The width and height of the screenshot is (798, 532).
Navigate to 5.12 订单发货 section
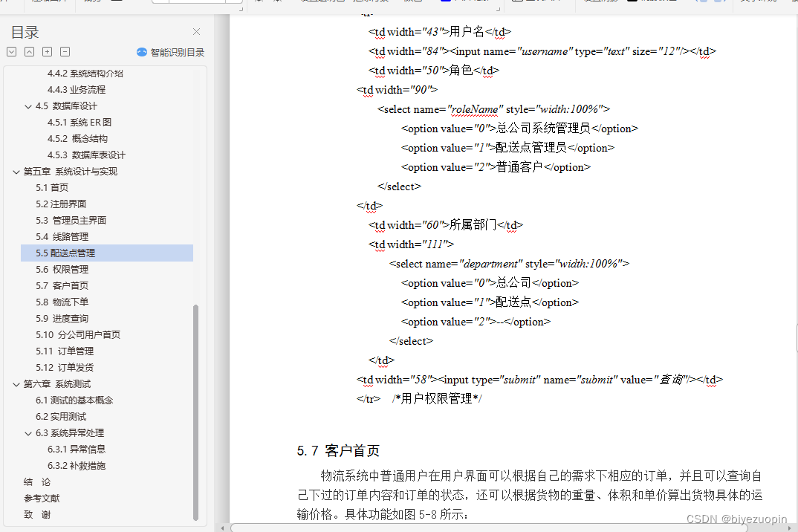click(65, 367)
